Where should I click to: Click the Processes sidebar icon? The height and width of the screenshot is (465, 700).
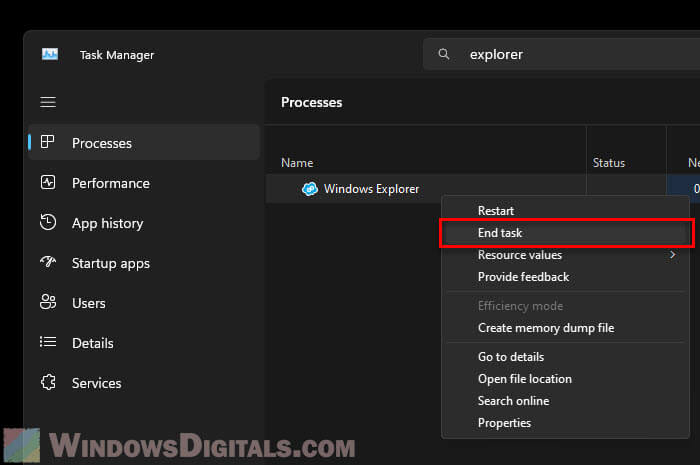point(47,142)
